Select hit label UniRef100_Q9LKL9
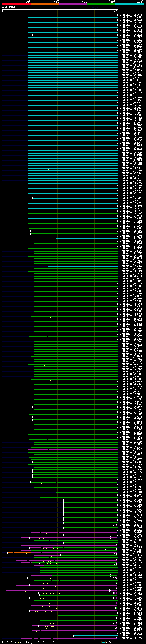The height and width of the screenshot is (644, 146). (x=131, y=108)
